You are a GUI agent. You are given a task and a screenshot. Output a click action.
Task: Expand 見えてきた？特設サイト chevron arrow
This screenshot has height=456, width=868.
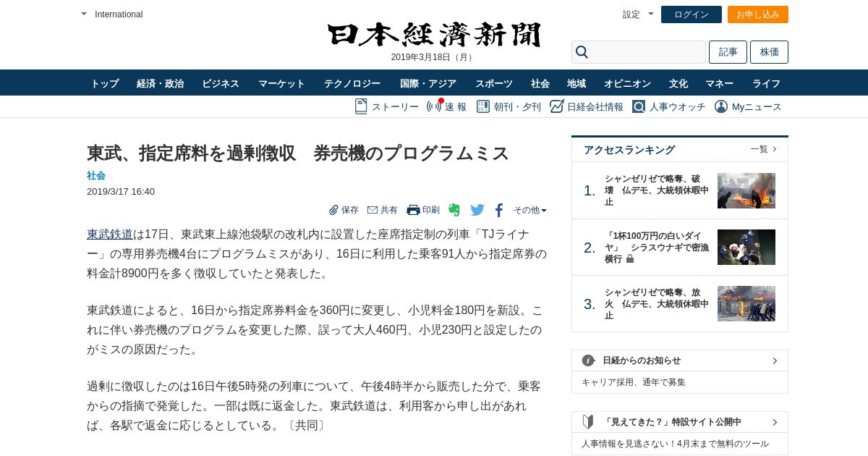pos(775,422)
